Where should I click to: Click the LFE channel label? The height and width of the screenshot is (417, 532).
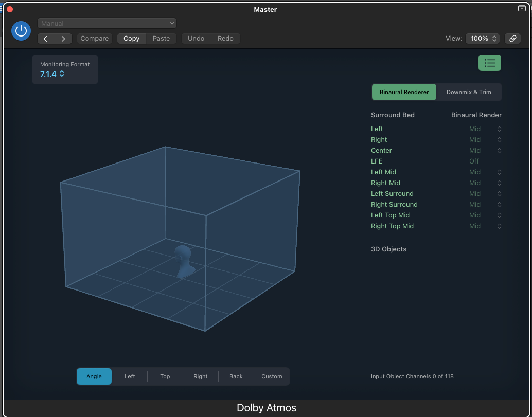point(377,161)
